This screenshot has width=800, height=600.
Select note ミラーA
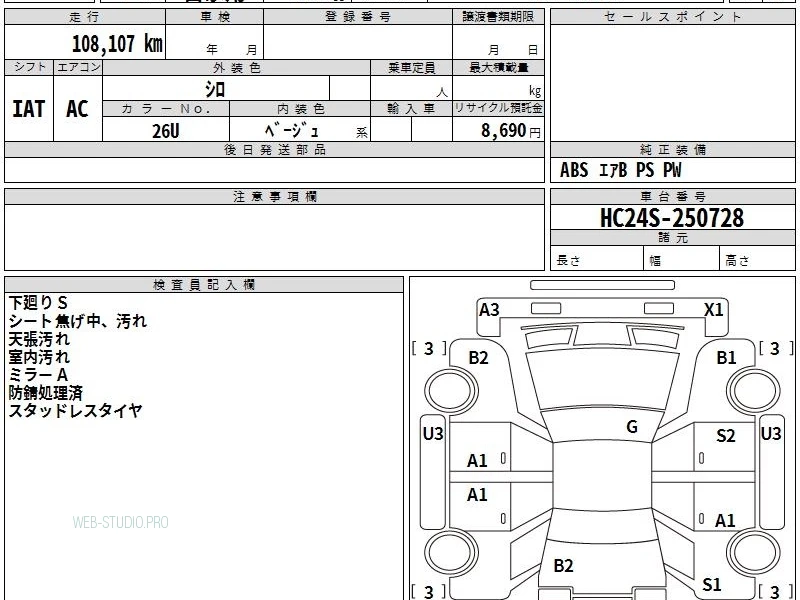pos(38,375)
